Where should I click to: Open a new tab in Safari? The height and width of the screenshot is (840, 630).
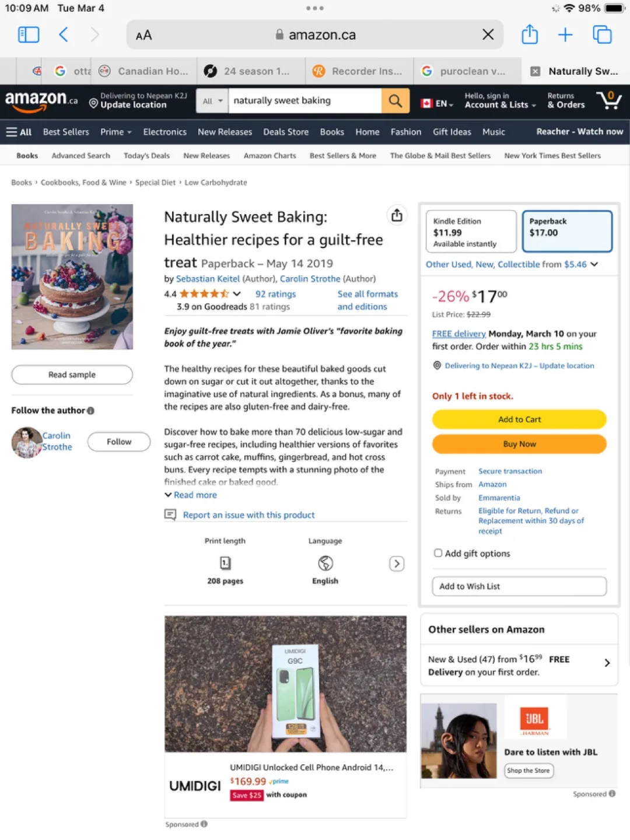(x=565, y=34)
